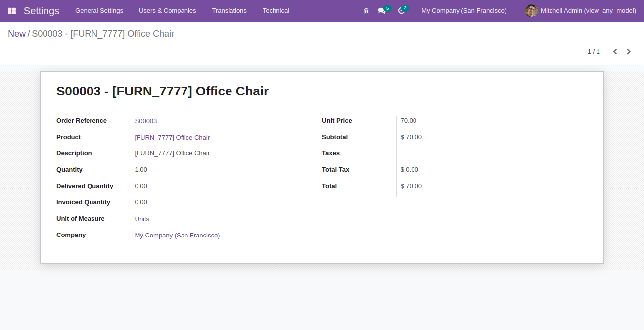Open the company link in form

pyautogui.click(x=177, y=236)
